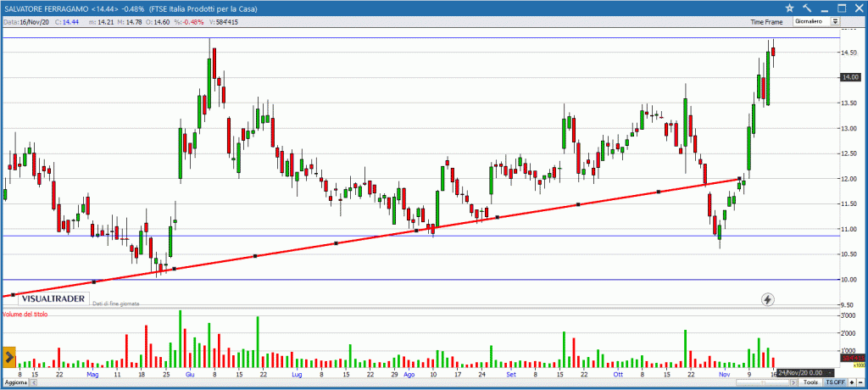
Task: Click the 'Nov' month label on time axis
Action: pos(724,375)
